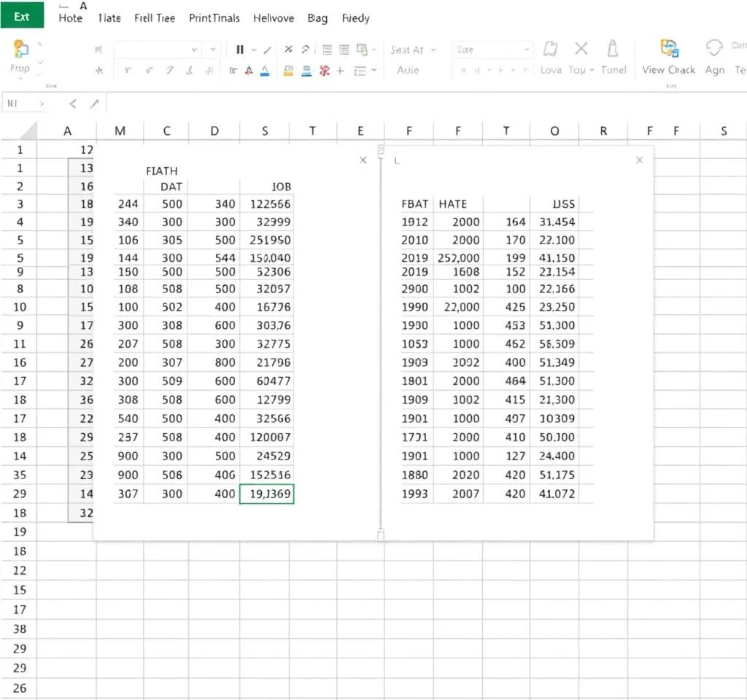747x700 pixels.
Task: Toggle the bold double-bar icon
Action: [x=240, y=50]
